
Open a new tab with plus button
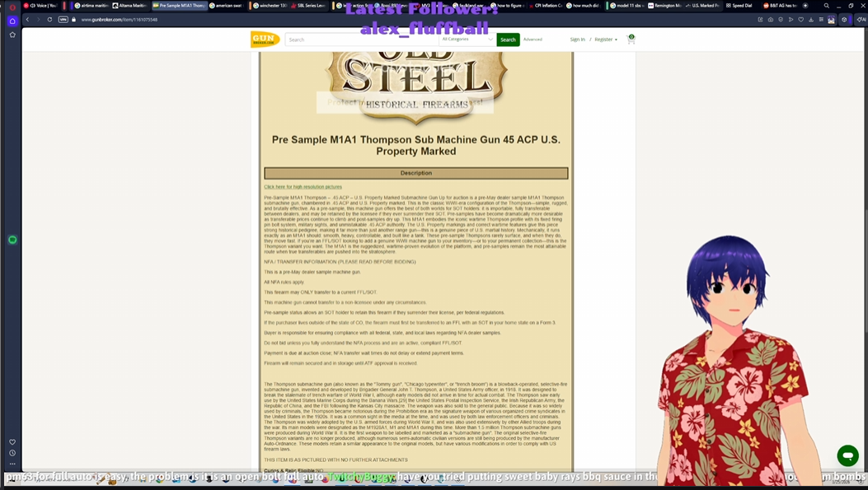click(805, 6)
